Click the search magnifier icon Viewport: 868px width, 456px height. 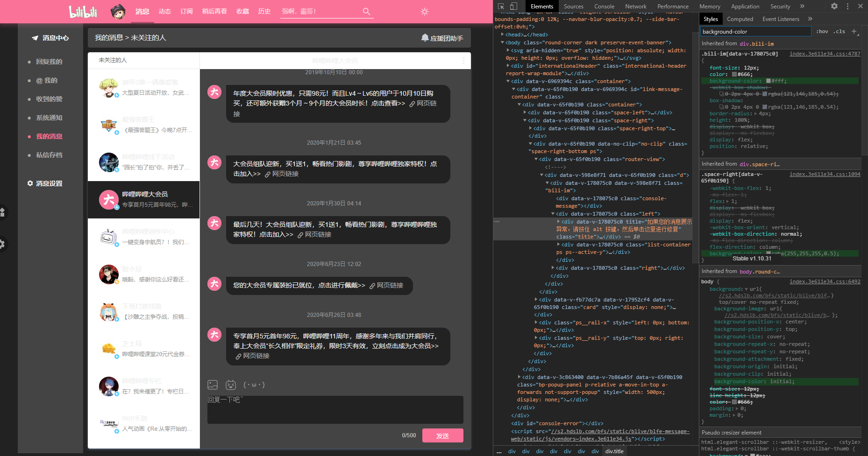click(x=366, y=11)
